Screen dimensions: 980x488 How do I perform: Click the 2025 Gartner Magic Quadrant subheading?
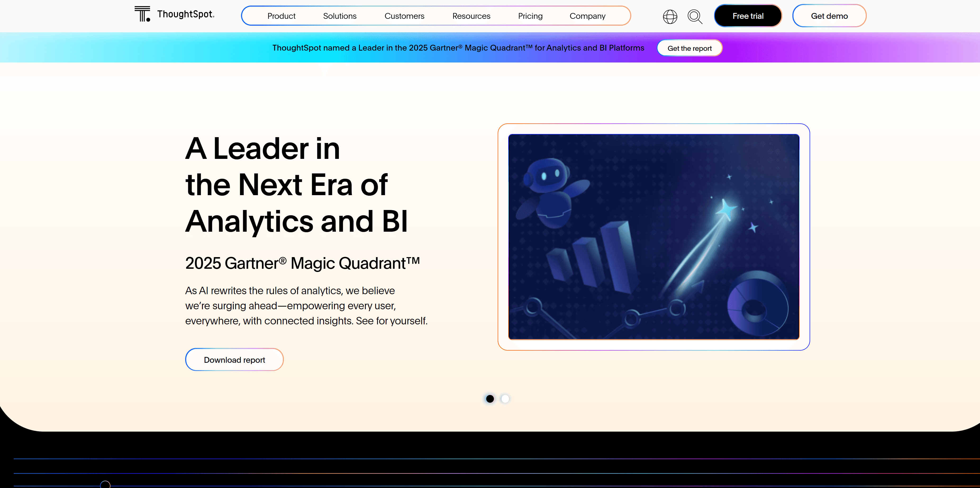point(302,263)
